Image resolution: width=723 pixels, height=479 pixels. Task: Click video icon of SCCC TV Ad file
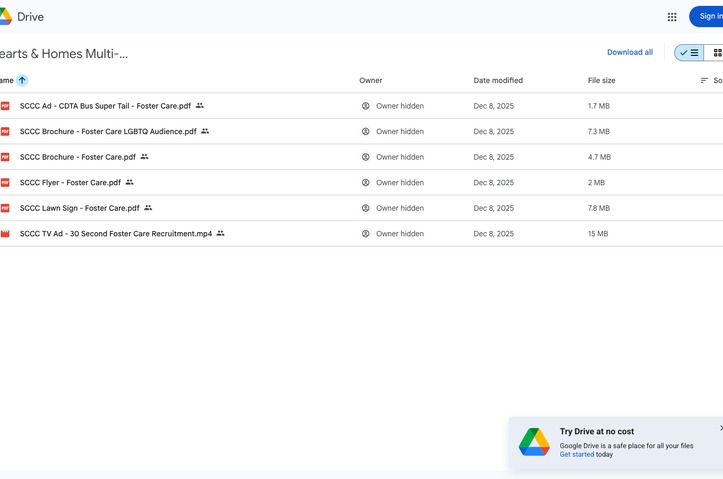(5, 234)
